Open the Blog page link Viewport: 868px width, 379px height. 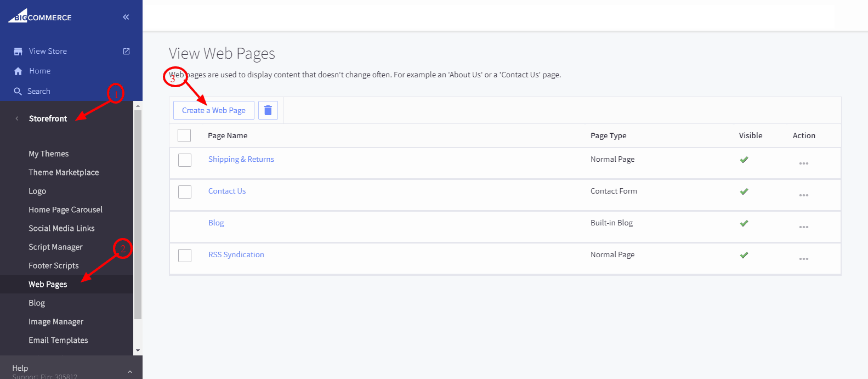(x=216, y=223)
